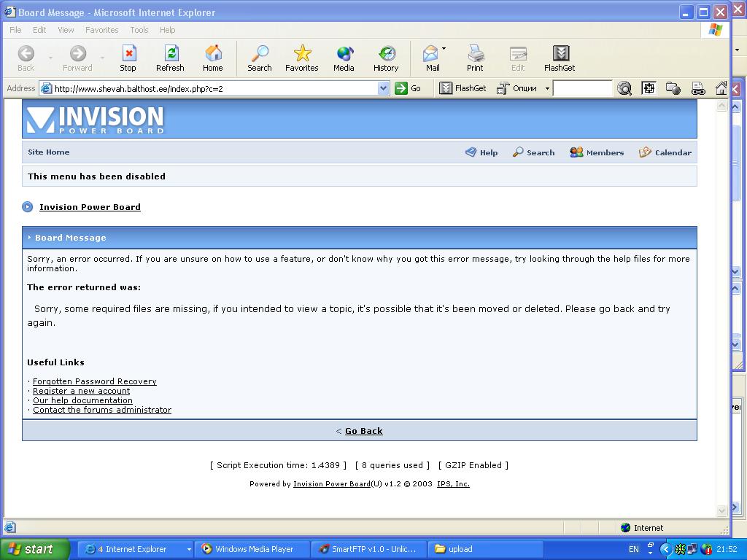Open the Search pane in toolbar

coord(260,58)
